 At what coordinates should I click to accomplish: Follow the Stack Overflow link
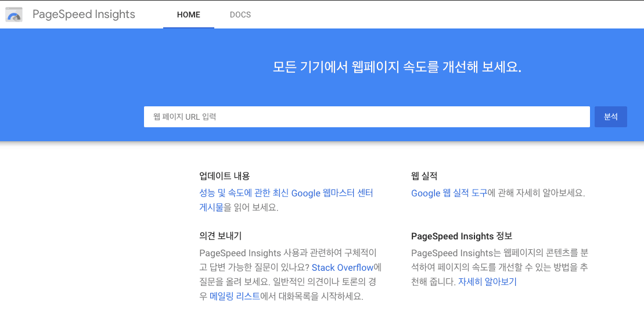(343, 268)
